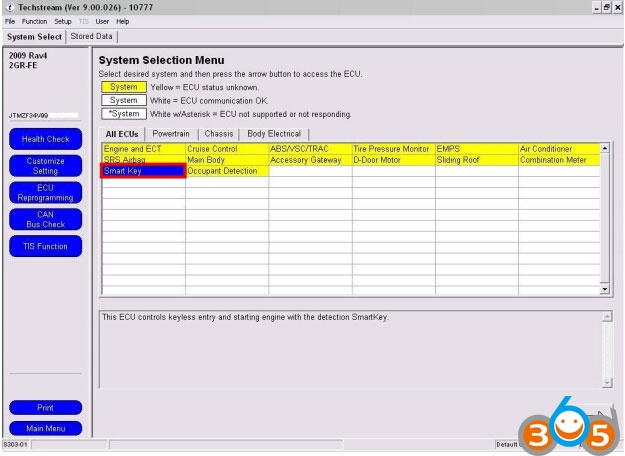Open Customize Setting

coord(45,166)
